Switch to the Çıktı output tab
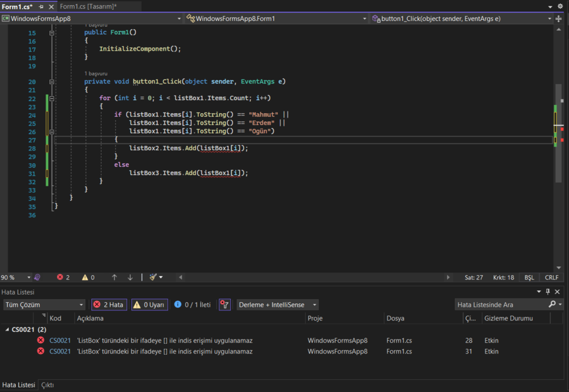This screenshot has height=392, width=569. click(47, 385)
